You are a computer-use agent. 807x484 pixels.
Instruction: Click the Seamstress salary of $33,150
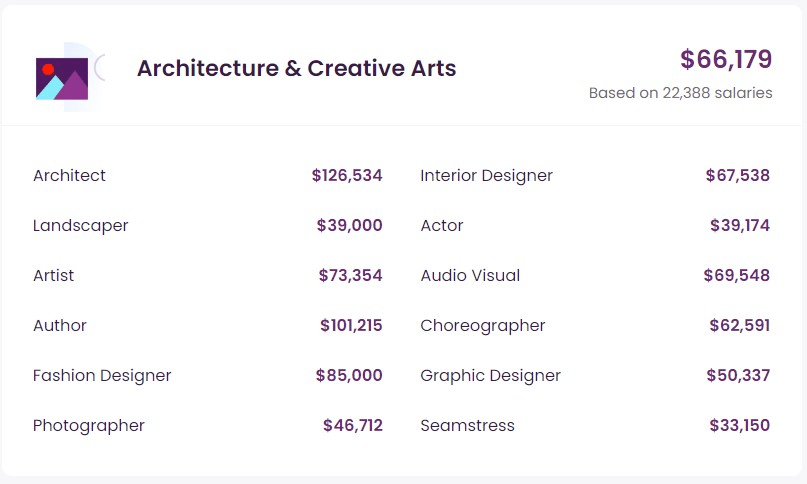coord(739,426)
